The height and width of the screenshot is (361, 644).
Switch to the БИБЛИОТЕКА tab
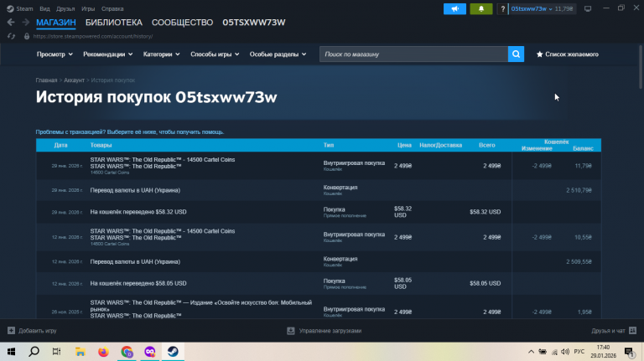114,23
